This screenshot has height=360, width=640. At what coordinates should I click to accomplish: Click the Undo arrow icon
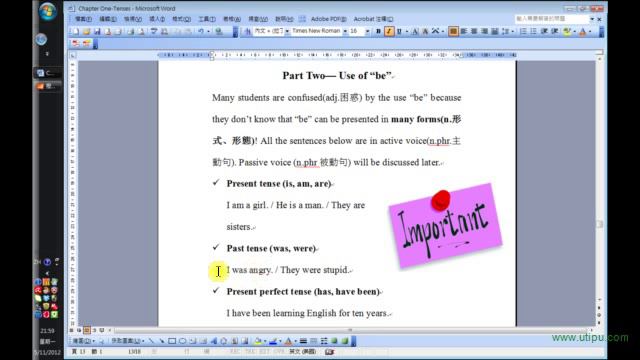201,31
